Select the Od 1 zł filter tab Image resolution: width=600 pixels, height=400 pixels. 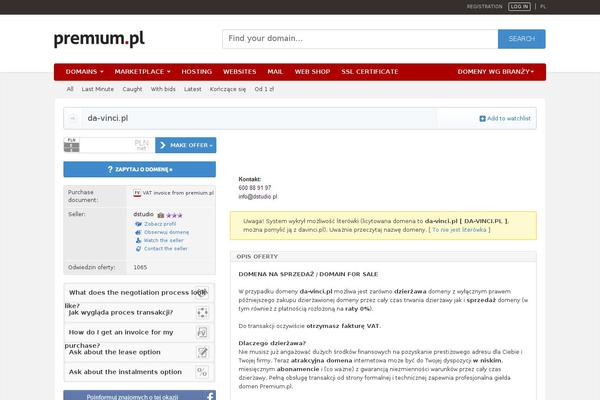264,89
